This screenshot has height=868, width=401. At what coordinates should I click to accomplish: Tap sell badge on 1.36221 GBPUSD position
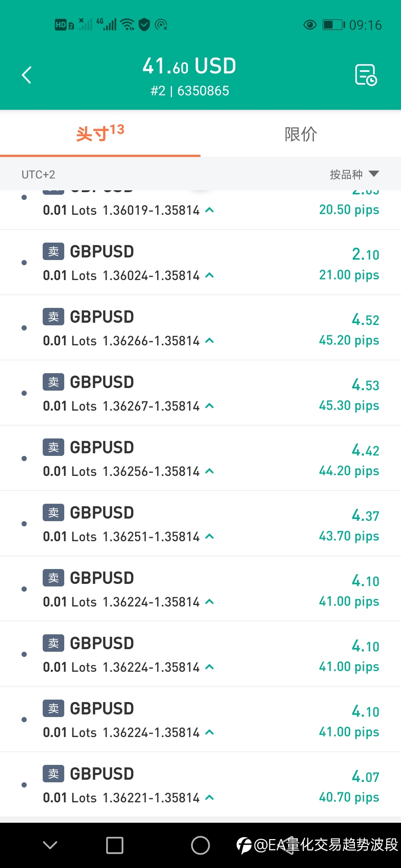point(53,774)
